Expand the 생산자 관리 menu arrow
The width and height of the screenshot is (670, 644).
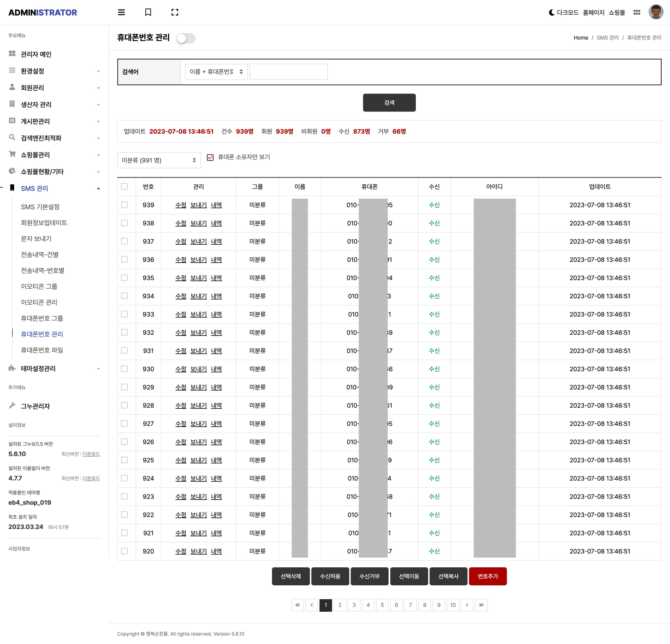[x=98, y=105]
